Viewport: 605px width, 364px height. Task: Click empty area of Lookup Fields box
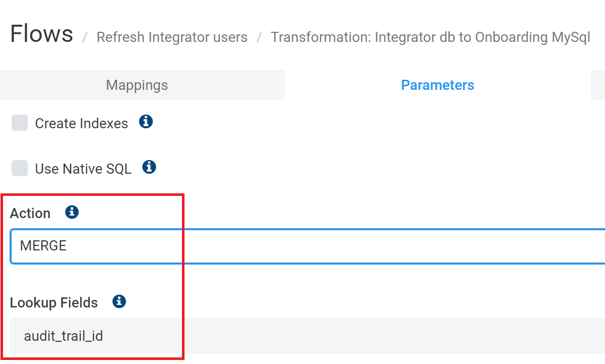click(x=347, y=336)
